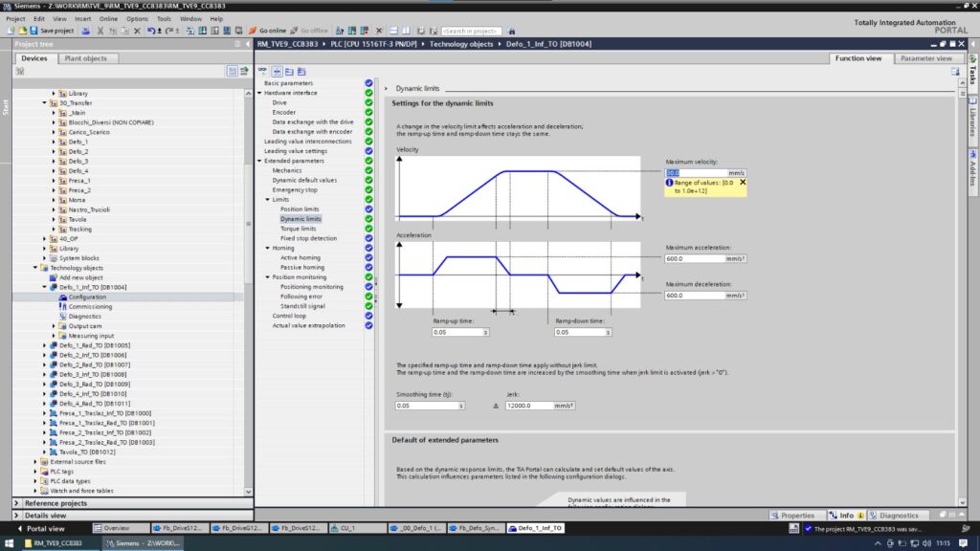
Task: Click the project tree vertical scrollbar
Action: (249, 224)
